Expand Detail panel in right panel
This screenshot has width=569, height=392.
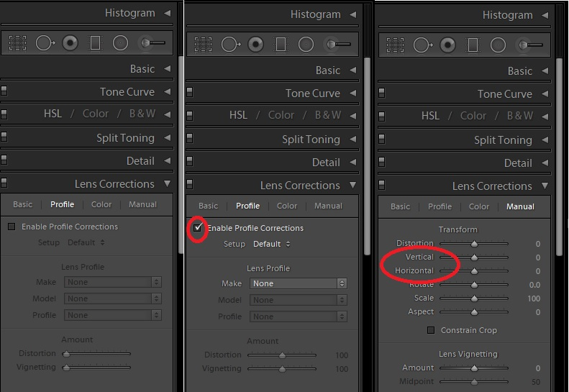545,163
